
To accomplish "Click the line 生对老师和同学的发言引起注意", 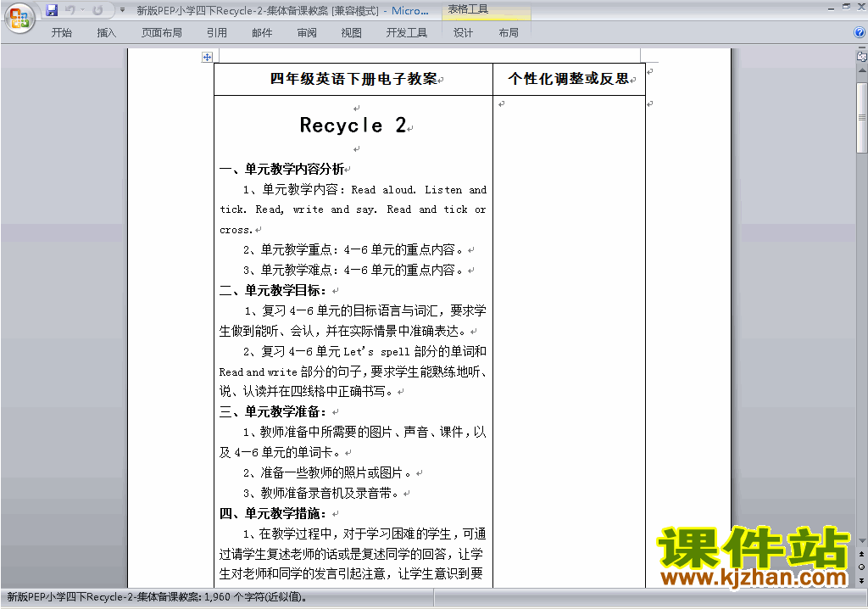I will 351,574.
